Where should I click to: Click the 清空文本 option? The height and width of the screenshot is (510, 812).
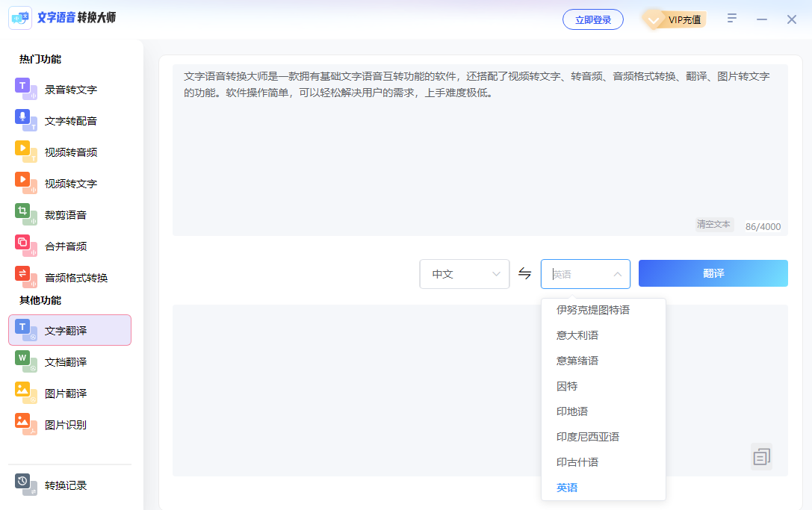click(713, 223)
